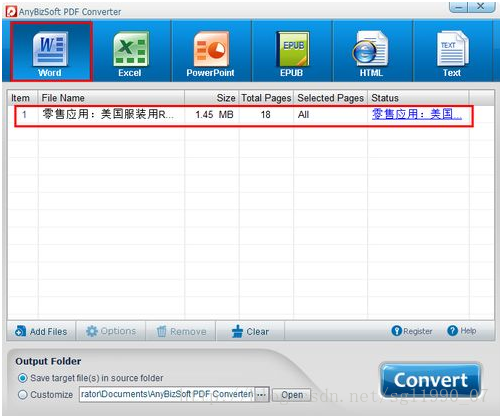The height and width of the screenshot is (416, 500).
Task: Open the Help button
Action: pos(462,331)
